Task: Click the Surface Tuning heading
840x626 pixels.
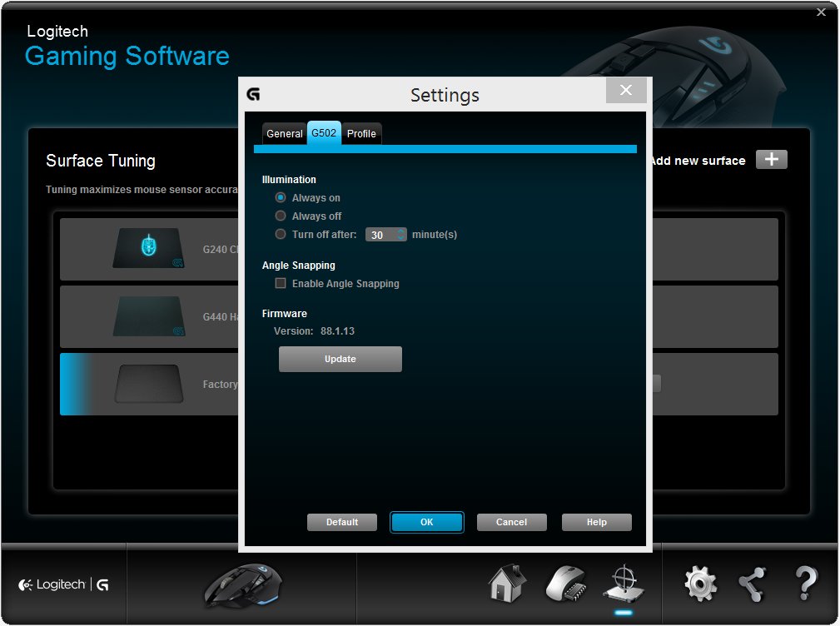Action: click(101, 161)
